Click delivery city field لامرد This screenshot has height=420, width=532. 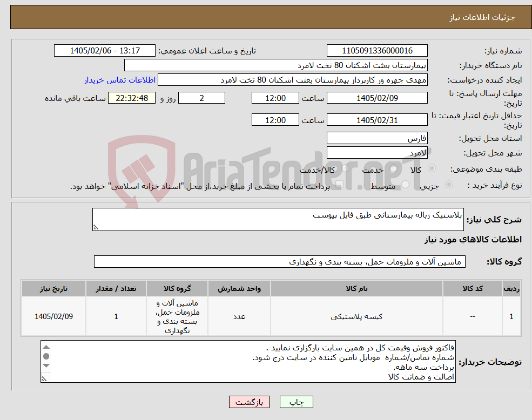[377, 153]
